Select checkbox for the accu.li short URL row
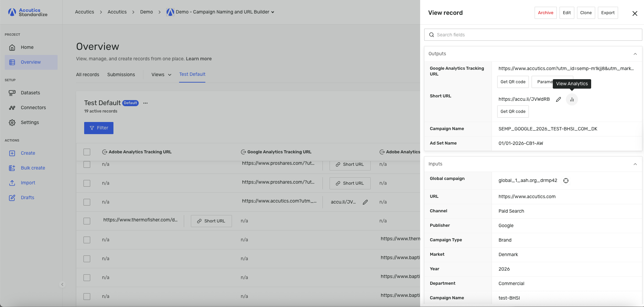The image size is (644, 307). (x=87, y=202)
